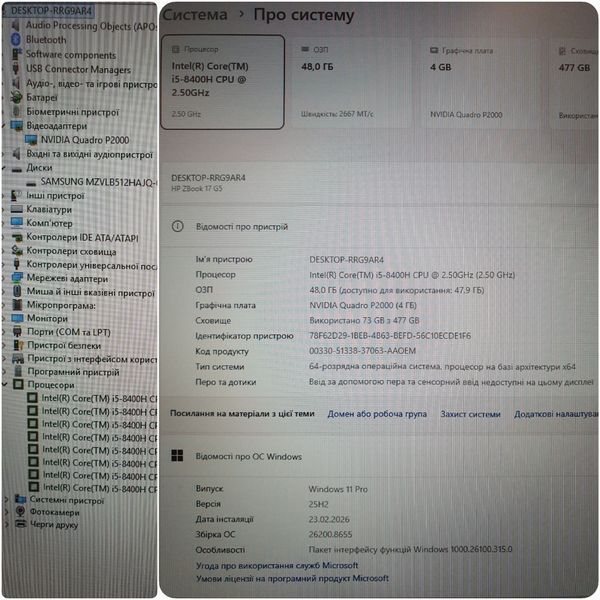Viewport: 600px width, 600px height.
Task: Expand the Порти (COM та LPT) node
Action: pyautogui.click(x=4, y=332)
